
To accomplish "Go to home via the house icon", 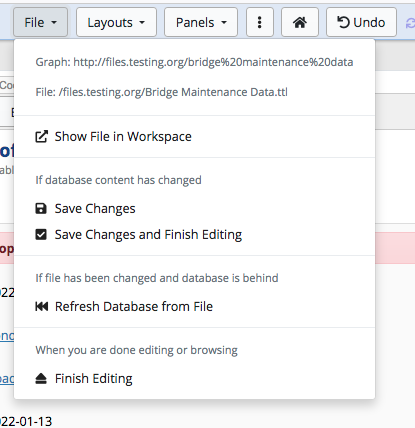I will coord(300,23).
